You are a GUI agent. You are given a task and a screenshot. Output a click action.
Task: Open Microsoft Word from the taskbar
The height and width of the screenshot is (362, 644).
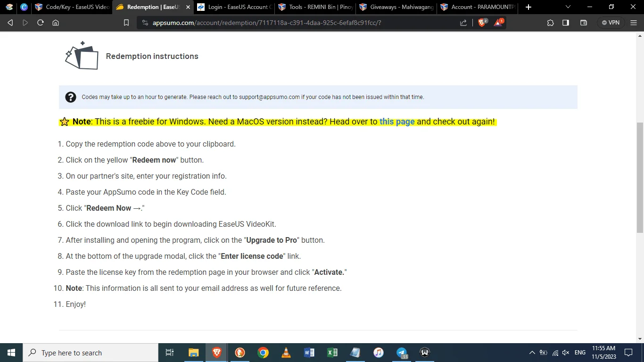pyautogui.click(x=309, y=353)
